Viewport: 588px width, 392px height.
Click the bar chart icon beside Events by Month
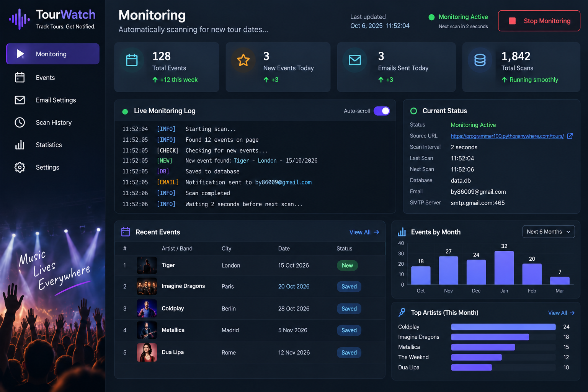(x=402, y=232)
